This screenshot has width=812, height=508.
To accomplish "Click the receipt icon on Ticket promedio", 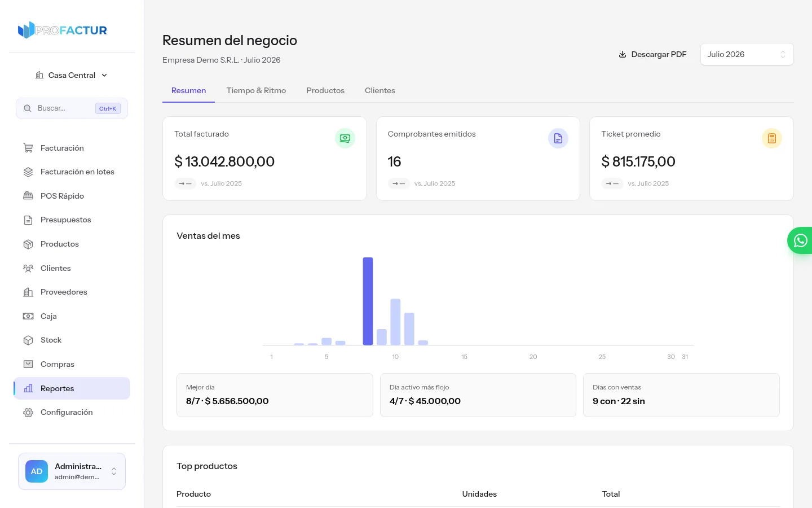I will click(x=772, y=138).
